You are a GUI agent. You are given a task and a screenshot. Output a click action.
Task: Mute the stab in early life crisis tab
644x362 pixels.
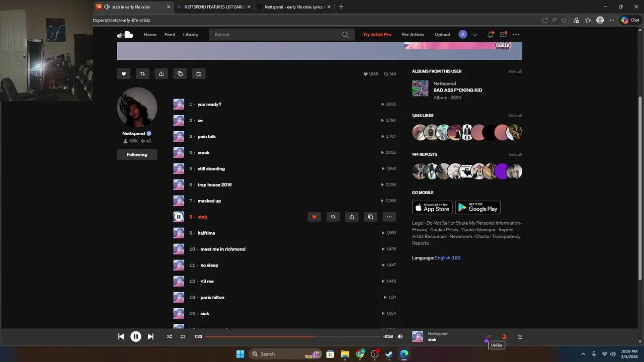click(x=107, y=7)
